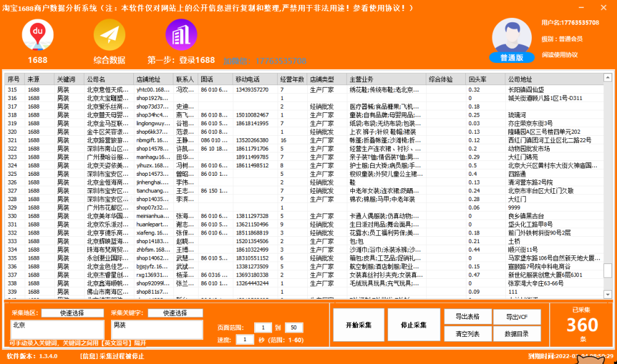Viewport: 617px width, 364px height.
Task: Click 软件版本 1.3.4.0 text
Action: pyautogui.click(x=32, y=356)
